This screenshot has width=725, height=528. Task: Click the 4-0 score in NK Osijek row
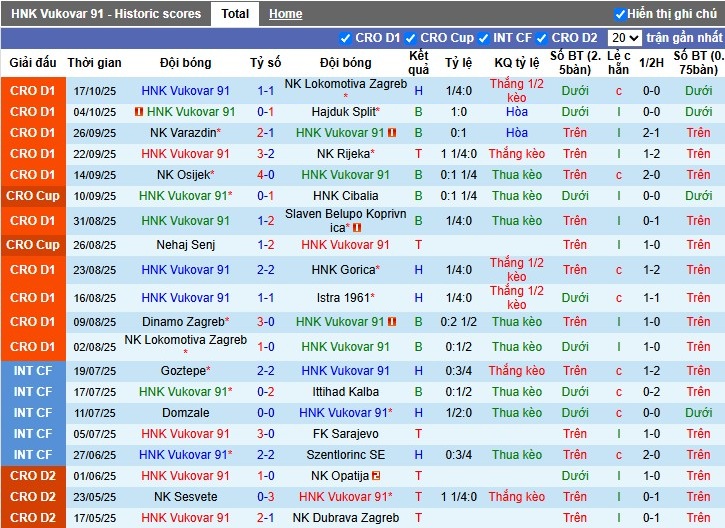tap(265, 175)
